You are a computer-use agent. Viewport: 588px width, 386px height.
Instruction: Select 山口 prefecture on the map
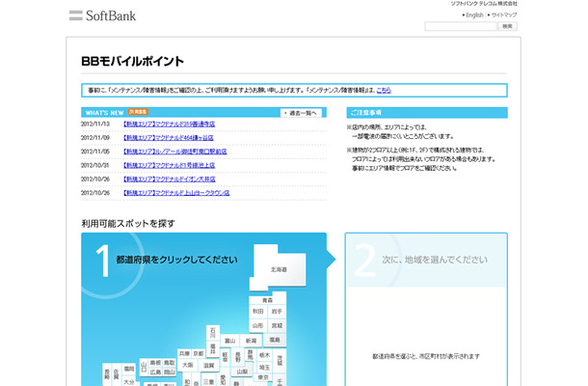pos(144,367)
